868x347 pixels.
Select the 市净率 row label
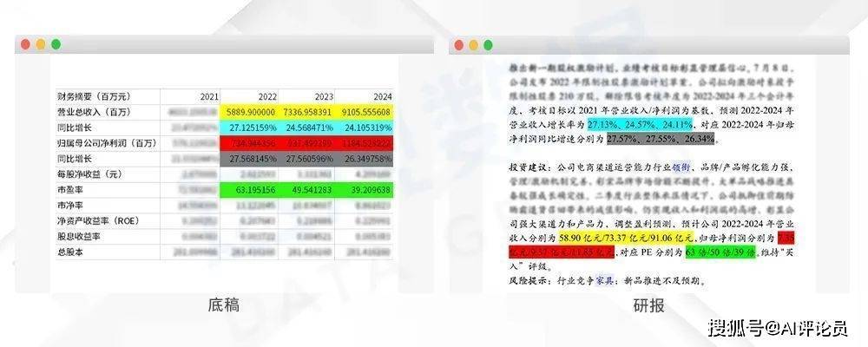coord(108,206)
